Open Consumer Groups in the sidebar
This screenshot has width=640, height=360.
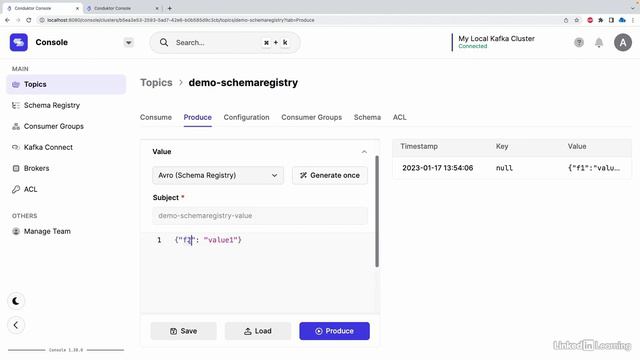pos(66,127)
